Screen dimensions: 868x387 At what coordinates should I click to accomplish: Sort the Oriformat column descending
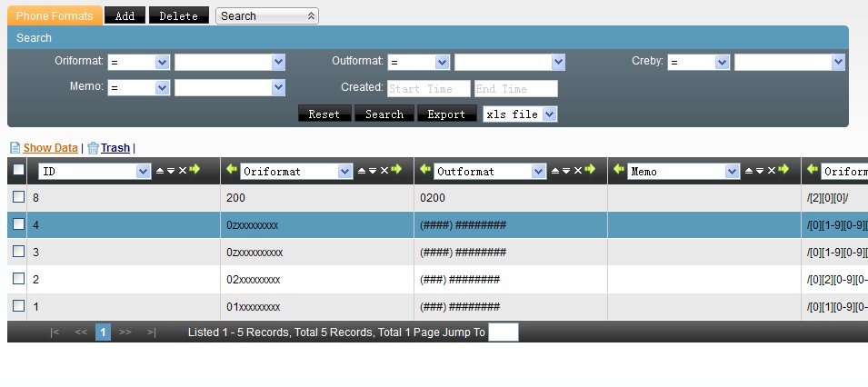373,171
